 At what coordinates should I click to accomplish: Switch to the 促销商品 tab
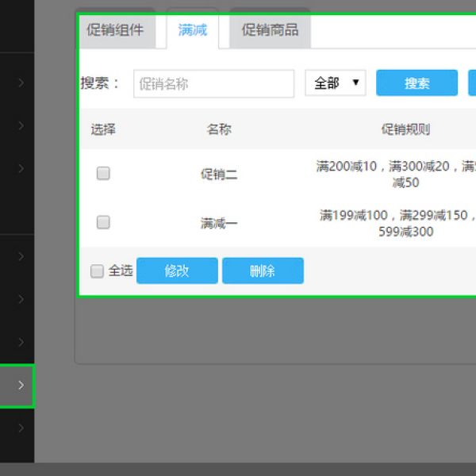[x=270, y=31]
